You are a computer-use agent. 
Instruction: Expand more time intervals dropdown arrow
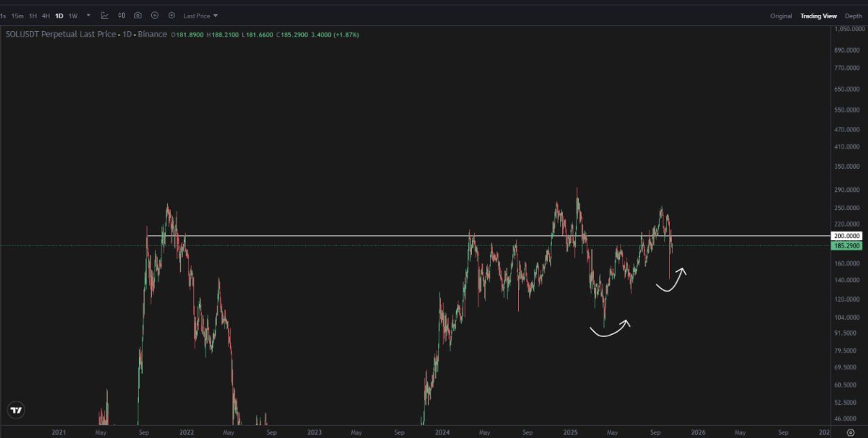88,15
